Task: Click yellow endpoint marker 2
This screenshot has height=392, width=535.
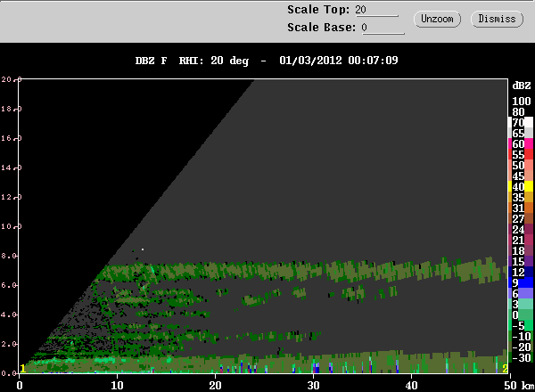Action: (505, 369)
